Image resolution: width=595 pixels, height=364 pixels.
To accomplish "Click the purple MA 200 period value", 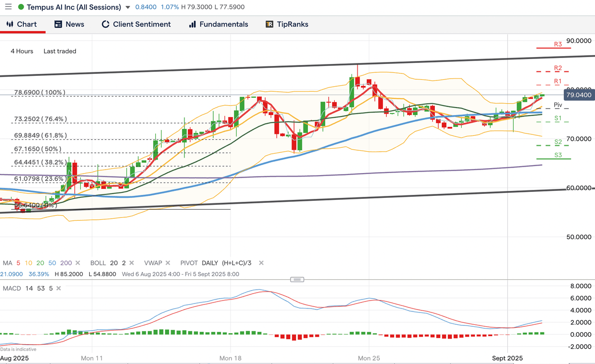I will coord(66,263).
